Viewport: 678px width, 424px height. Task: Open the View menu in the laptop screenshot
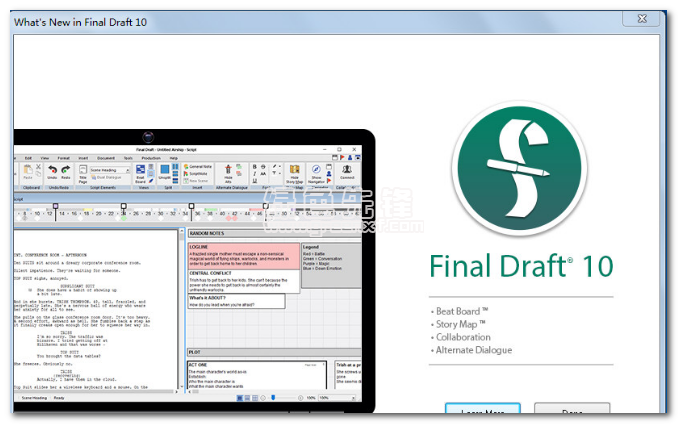point(45,158)
